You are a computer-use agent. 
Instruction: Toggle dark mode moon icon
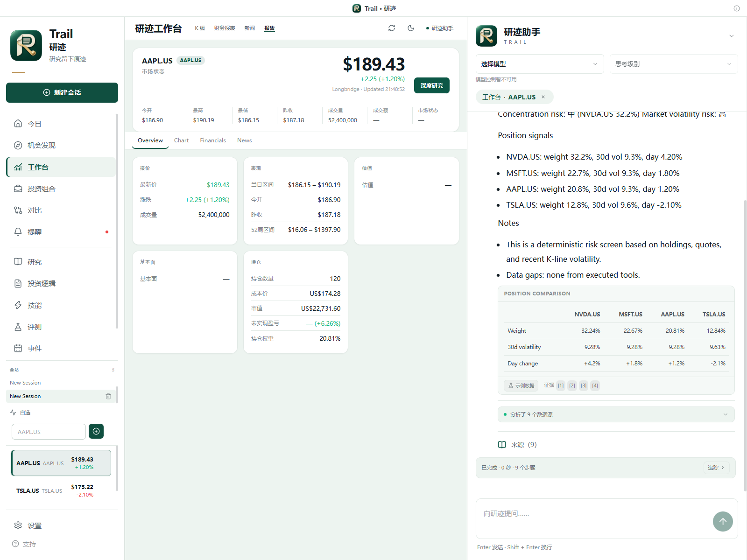411,28
